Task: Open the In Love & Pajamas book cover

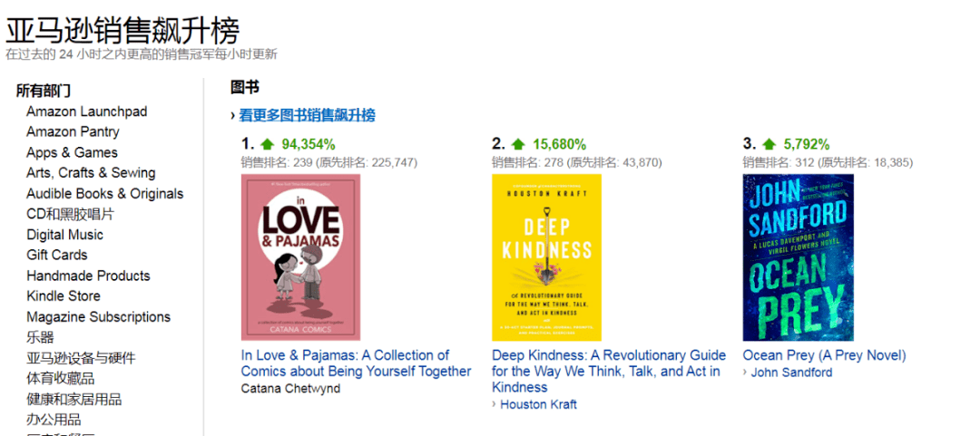Action: tap(300, 257)
